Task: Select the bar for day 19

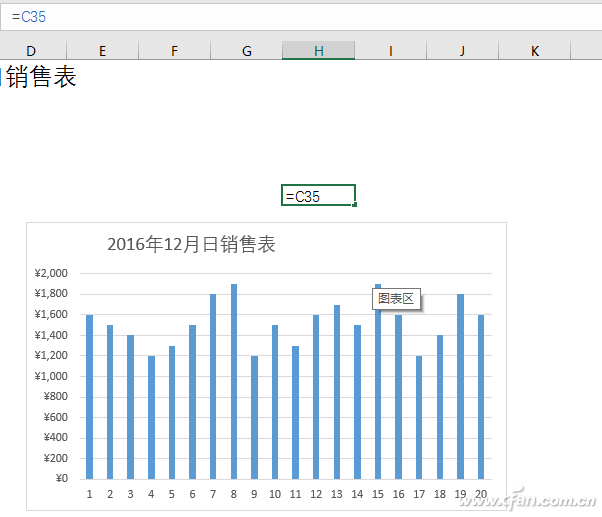Action: coord(460,386)
